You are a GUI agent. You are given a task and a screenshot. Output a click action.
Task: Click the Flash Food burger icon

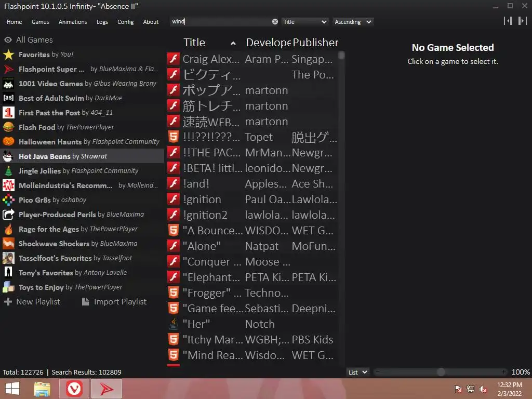click(x=8, y=127)
